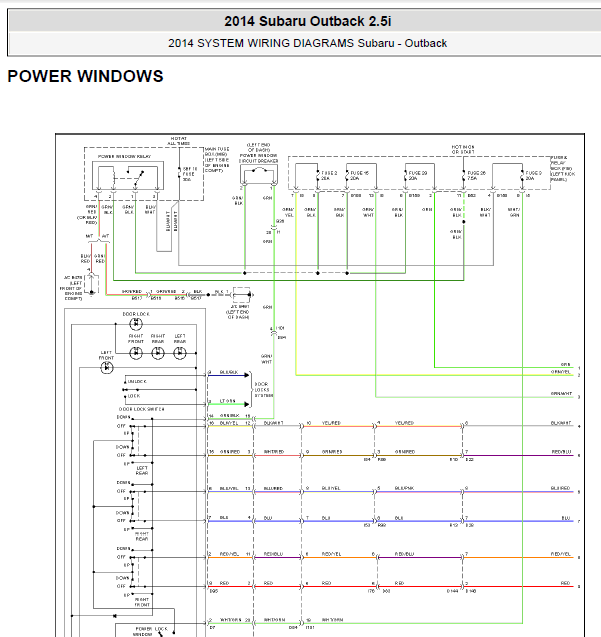Click the "WHT/RED" wire label
Image resolution: width=601 pixels, height=637 pixels.
(x=274, y=452)
